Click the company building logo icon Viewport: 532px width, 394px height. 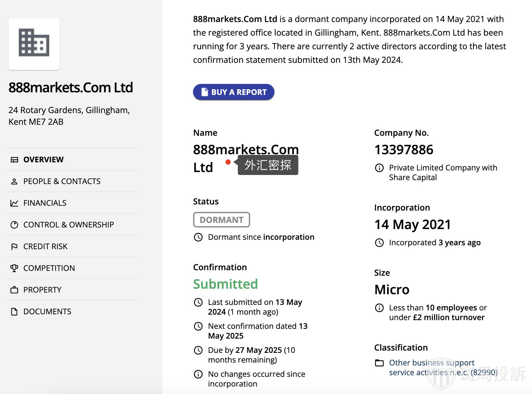coord(34,43)
